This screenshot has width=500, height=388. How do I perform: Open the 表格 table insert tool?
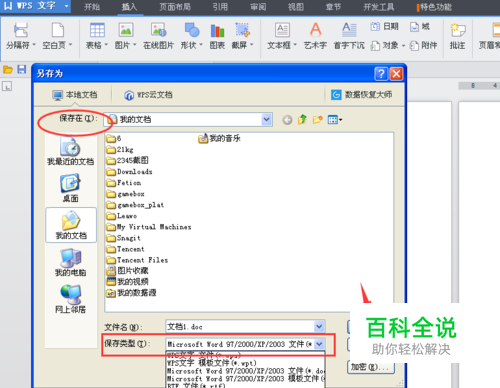(97, 30)
